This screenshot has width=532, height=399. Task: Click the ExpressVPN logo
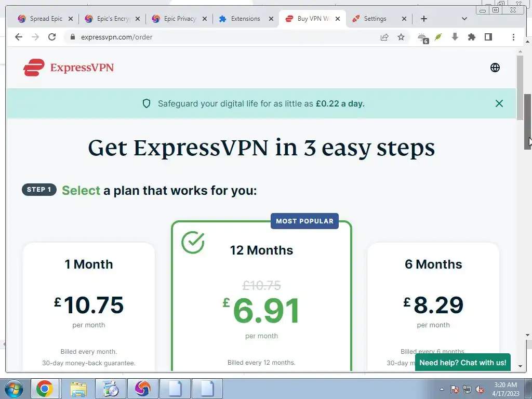tap(68, 68)
